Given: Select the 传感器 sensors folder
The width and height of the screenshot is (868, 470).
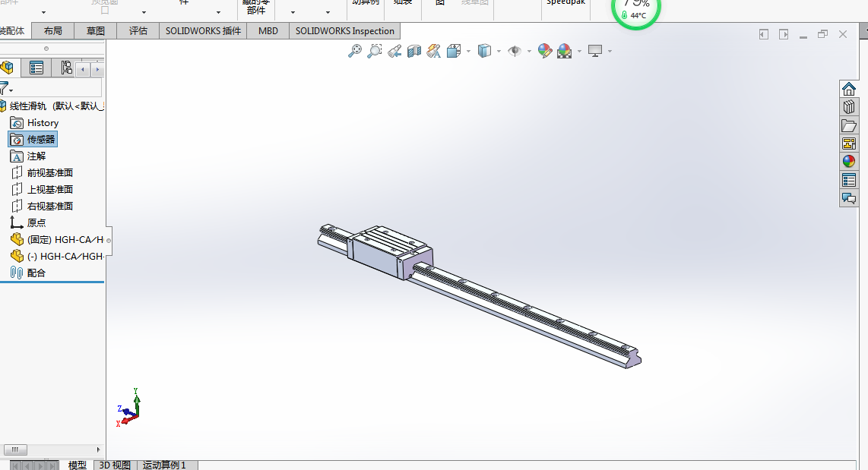Looking at the screenshot, I should 33,140.
